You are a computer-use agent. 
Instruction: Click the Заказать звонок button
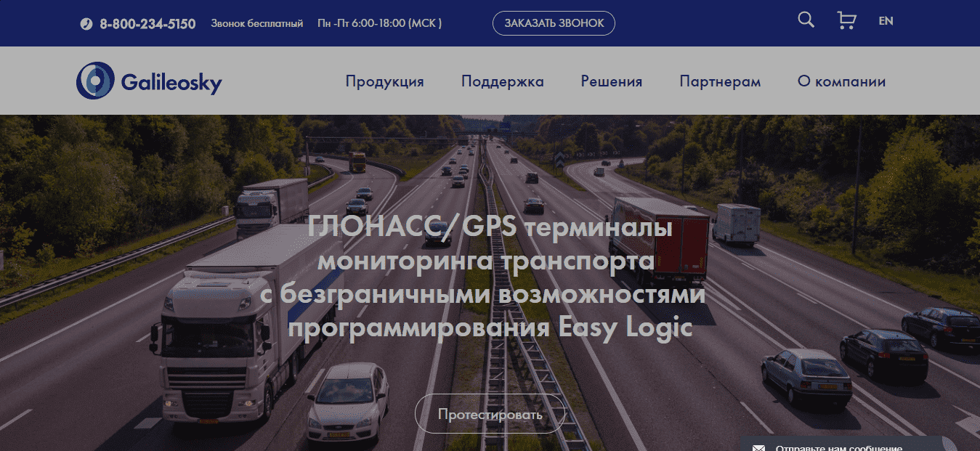coord(554,23)
